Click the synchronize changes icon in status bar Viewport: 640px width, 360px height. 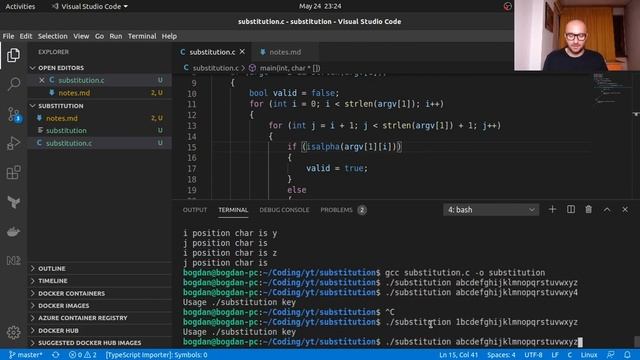pyautogui.click(x=56, y=355)
